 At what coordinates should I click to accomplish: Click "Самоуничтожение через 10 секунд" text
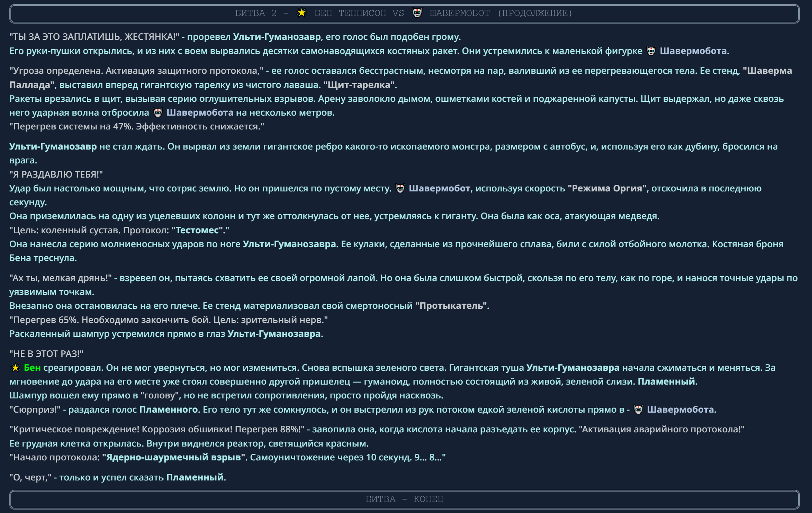(331, 457)
